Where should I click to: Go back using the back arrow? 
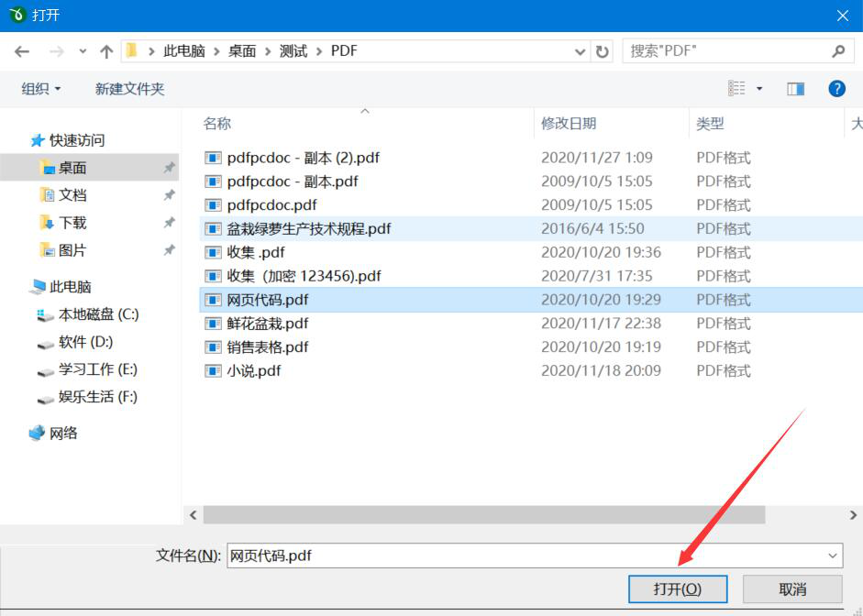pos(22,51)
